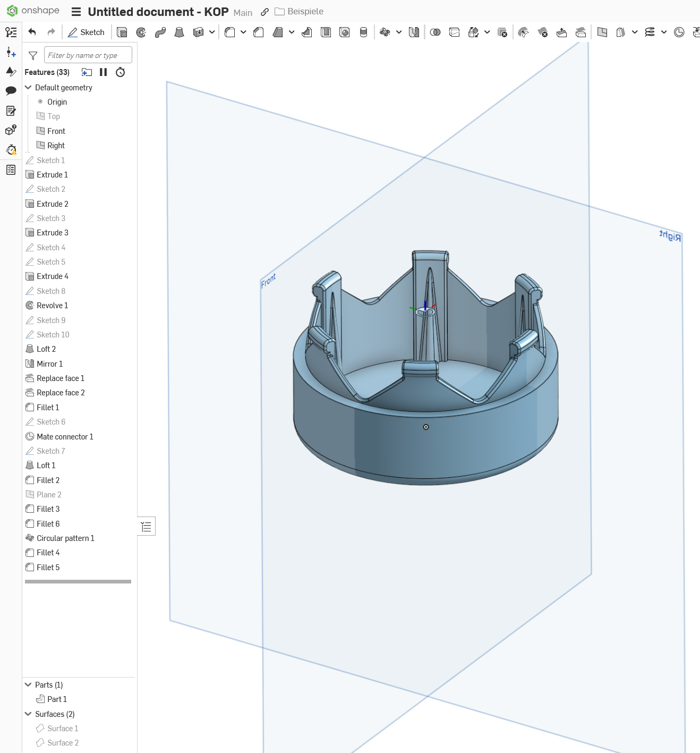The width and height of the screenshot is (700, 753).
Task: Select Part 1 in the Parts list
Action: point(57,699)
